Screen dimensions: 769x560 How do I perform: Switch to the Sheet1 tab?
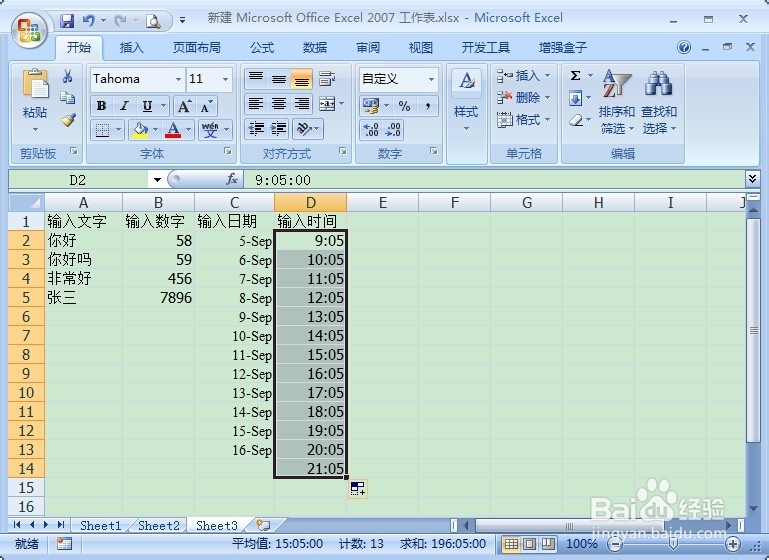(101, 526)
